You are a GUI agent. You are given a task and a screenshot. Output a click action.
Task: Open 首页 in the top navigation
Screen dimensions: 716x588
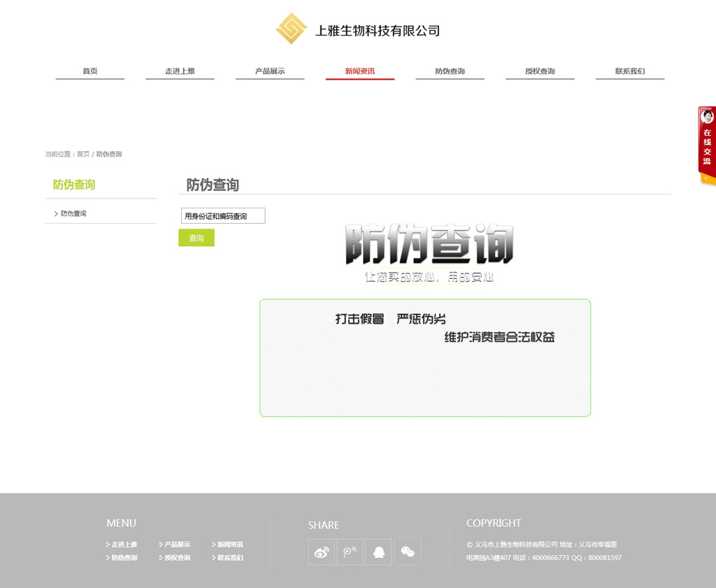click(90, 71)
